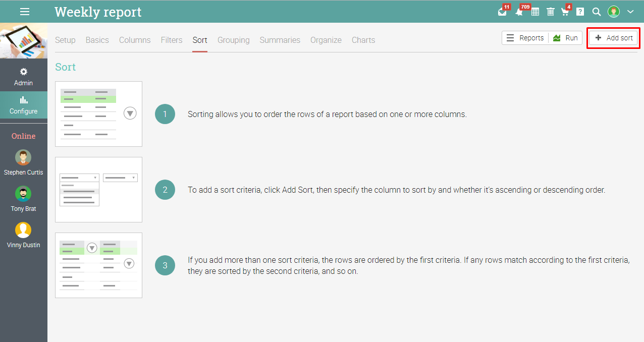Viewport: 644px width, 342px height.
Task: Expand the account dropdown chevron
Action: (x=630, y=12)
